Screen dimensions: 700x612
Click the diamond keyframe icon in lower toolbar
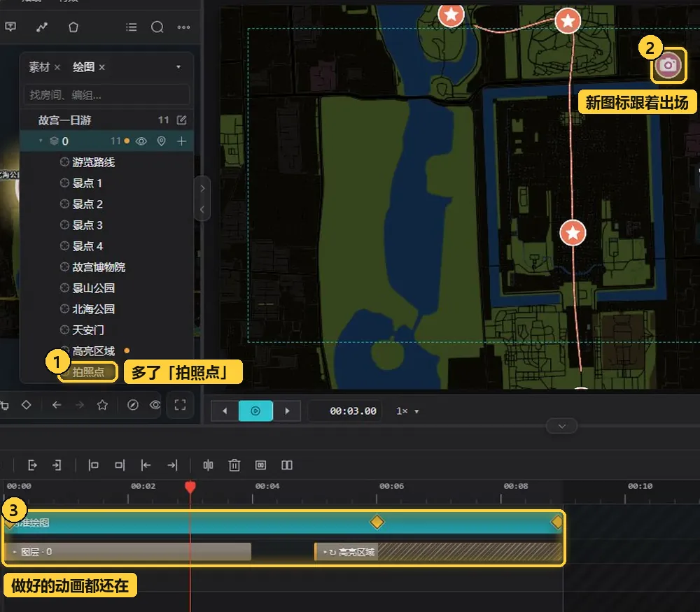pos(27,405)
